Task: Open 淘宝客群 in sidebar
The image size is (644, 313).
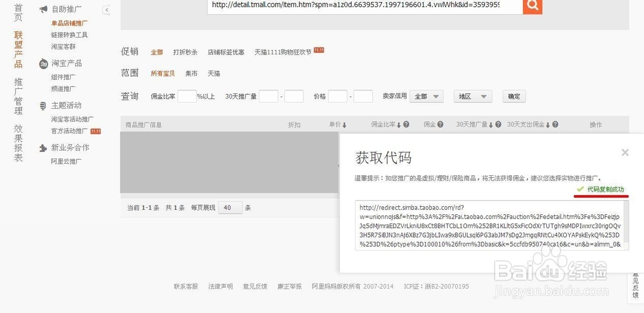Action: tap(63, 46)
